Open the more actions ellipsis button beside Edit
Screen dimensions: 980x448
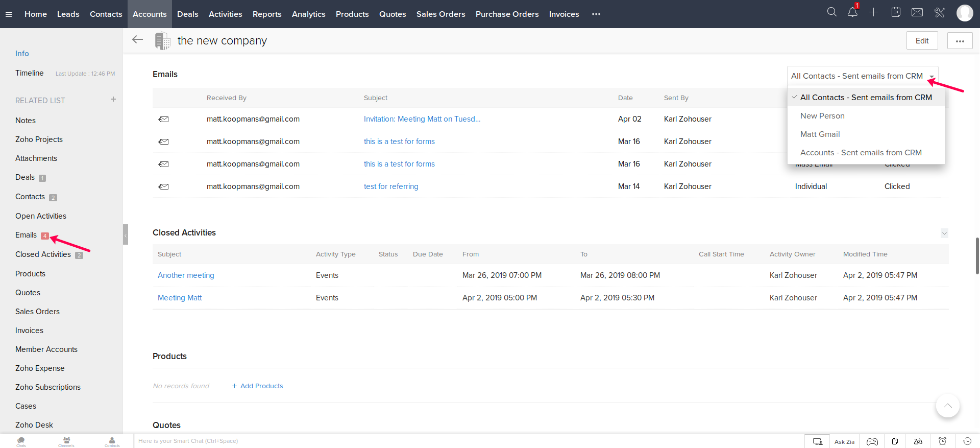pos(960,41)
